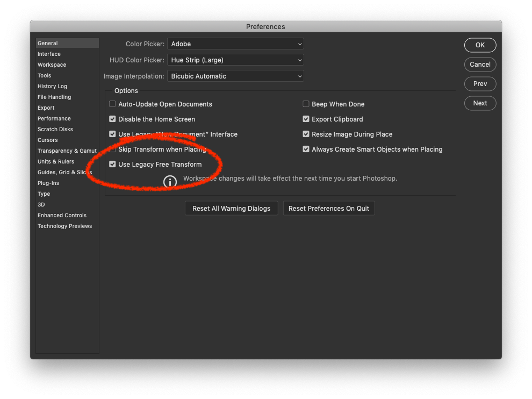Viewport: 532px width, 399px height.
Task: Toggle Auto-Update Open Documents checkbox
Action: [113, 104]
